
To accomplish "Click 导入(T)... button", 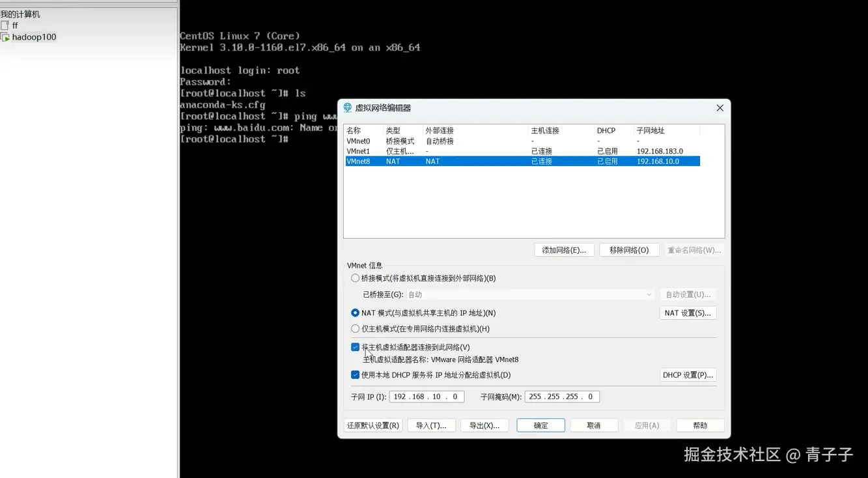I will pyautogui.click(x=431, y=425).
